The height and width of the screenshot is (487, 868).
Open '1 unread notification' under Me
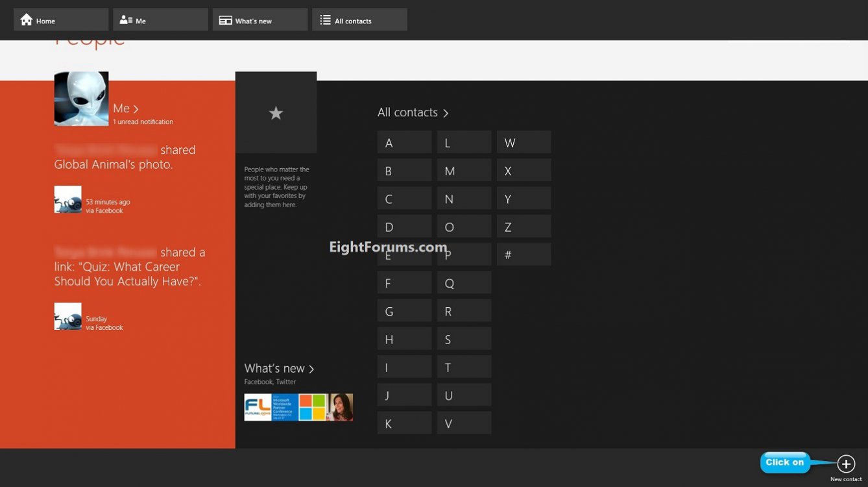coord(143,122)
